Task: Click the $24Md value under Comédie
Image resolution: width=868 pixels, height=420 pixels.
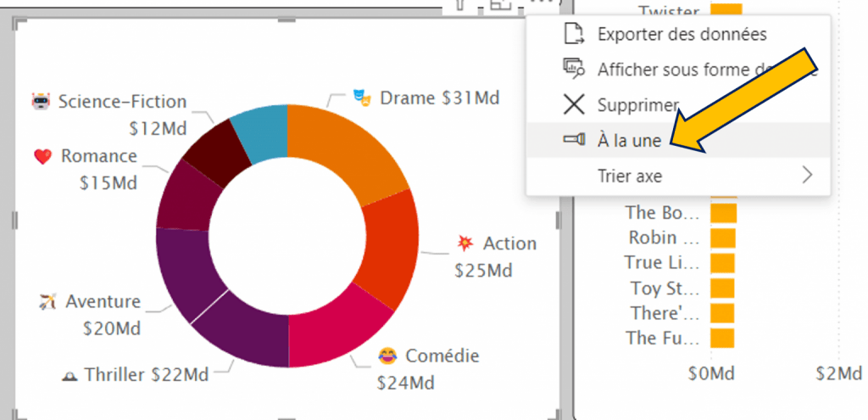Action: tap(406, 383)
